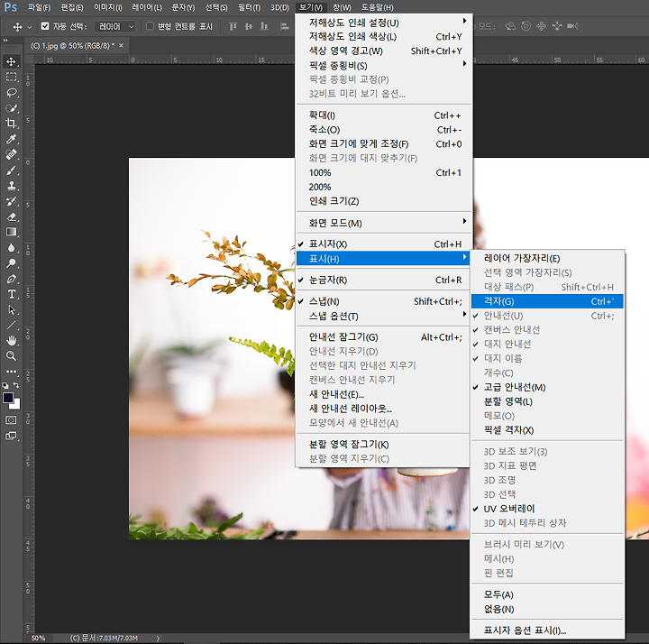Choose 안내선 잠그기(G) entry
Viewport: 649px width, 644px height.
coord(384,337)
